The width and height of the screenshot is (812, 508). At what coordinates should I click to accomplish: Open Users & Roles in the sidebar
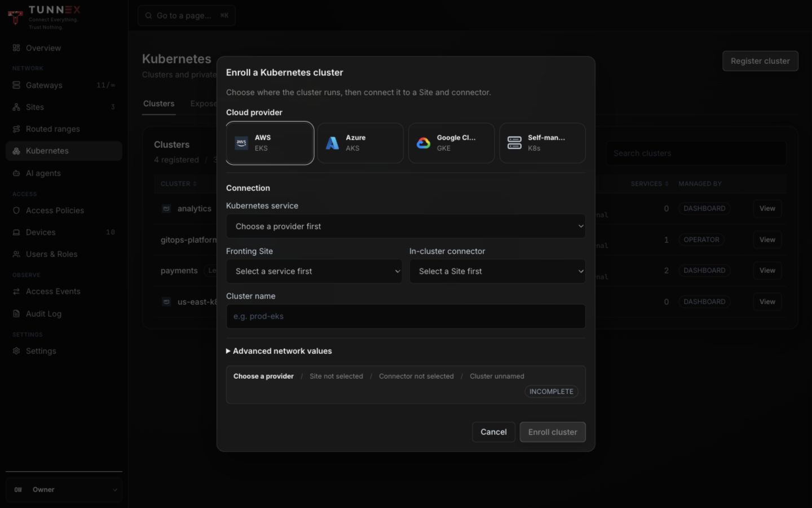point(64,255)
